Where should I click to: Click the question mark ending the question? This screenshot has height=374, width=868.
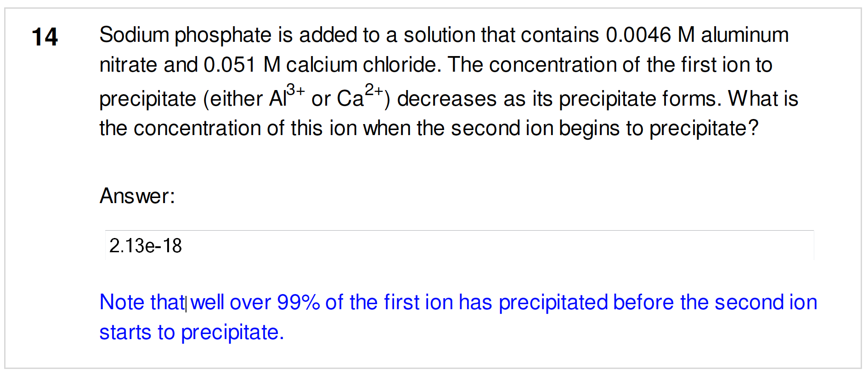point(753,128)
